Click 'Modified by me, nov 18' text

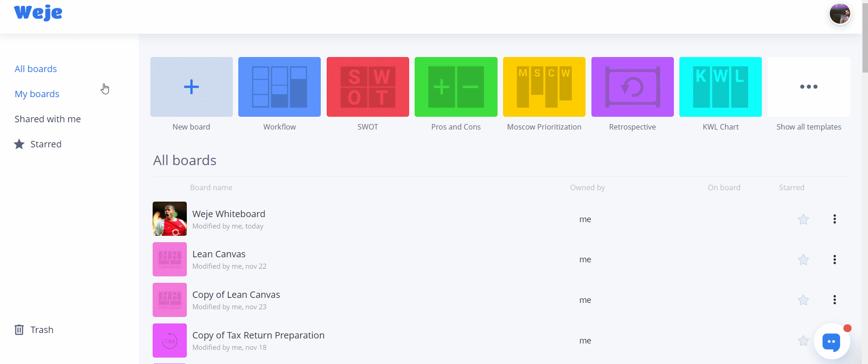pyautogui.click(x=229, y=348)
